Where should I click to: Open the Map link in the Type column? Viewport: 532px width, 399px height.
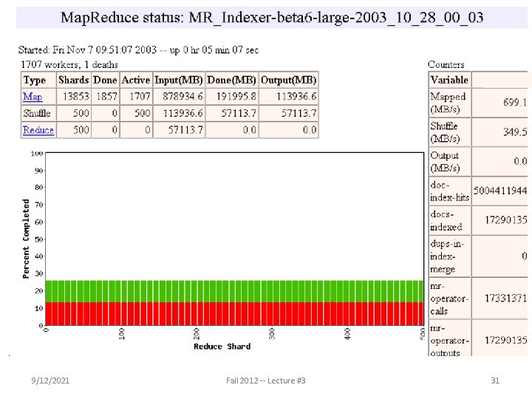pyautogui.click(x=33, y=97)
